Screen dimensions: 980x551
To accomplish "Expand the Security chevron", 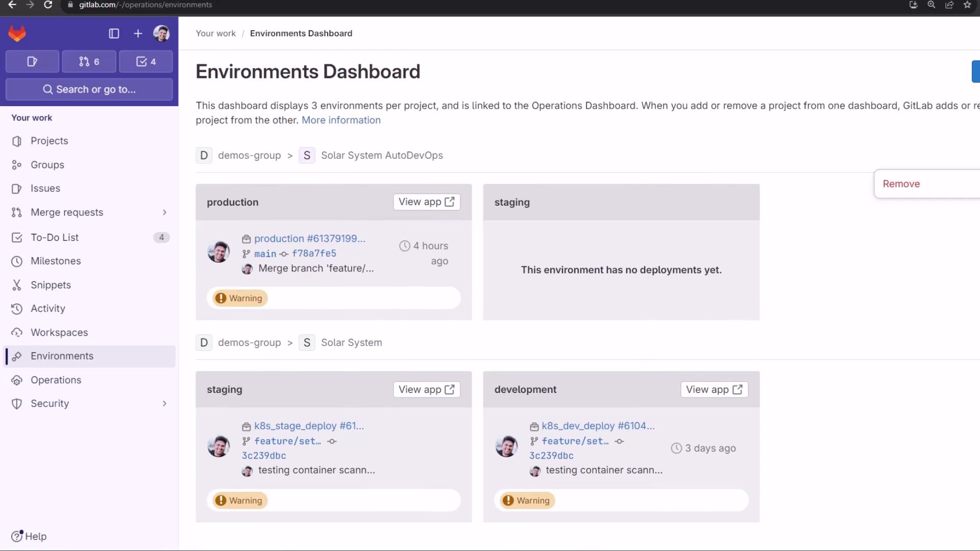I will click(164, 404).
